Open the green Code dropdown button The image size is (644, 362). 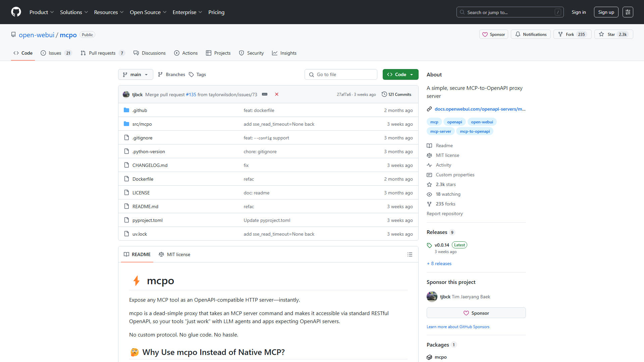400,74
